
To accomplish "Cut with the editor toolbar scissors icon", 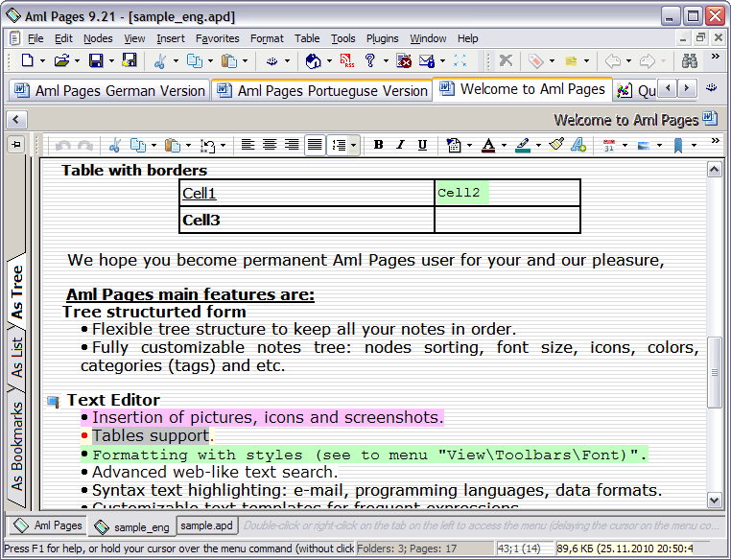I will pyautogui.click(x=115, y=146).
